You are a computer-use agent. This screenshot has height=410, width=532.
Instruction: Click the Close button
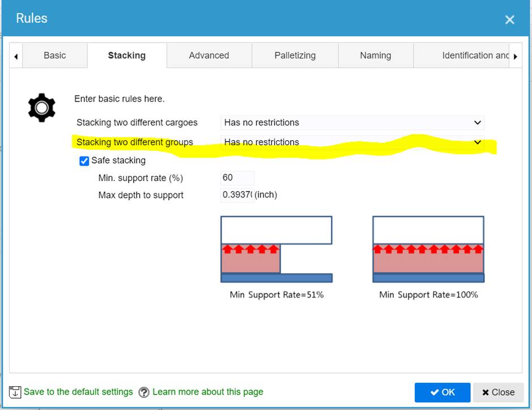point(499,392)
